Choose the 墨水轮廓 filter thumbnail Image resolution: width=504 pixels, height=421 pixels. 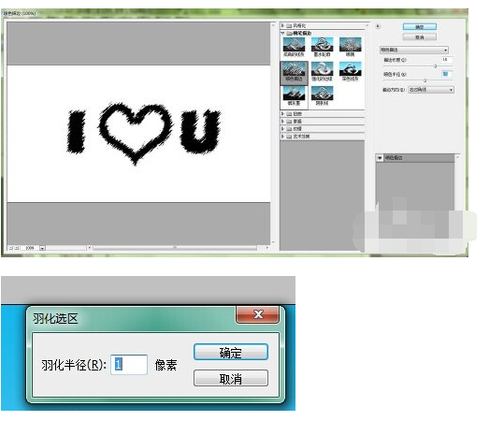click(x=322, y=48)
